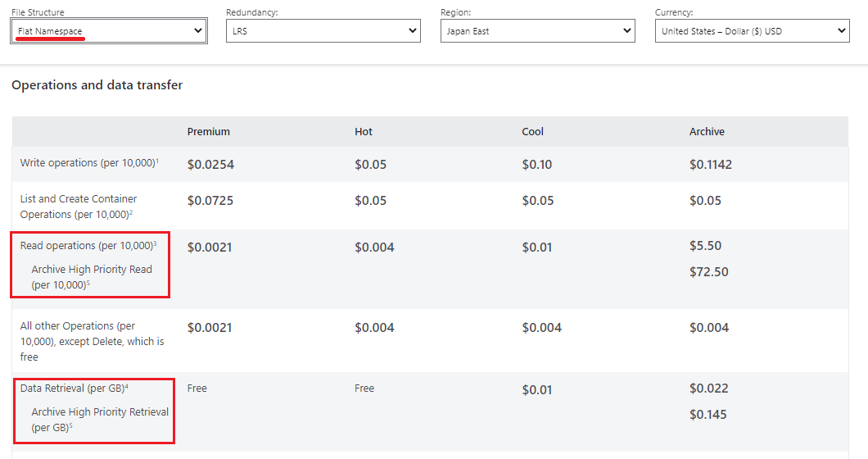Open footnote 2 after List and Create Container Operations
This screenshot has height=459, width=868.
[131, 213]
